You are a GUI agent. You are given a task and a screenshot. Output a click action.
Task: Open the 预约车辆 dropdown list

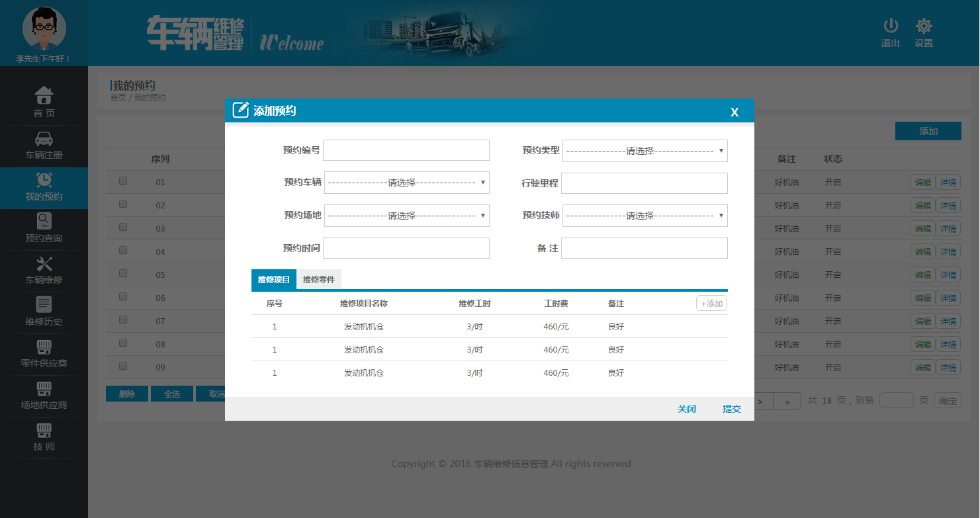[406, 183]
